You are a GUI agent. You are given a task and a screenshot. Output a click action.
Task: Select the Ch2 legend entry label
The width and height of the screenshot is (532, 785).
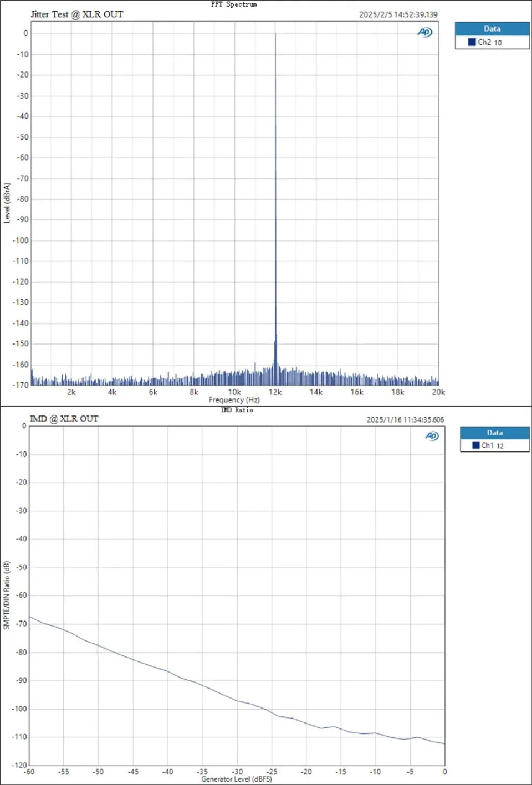coord(490,42)
